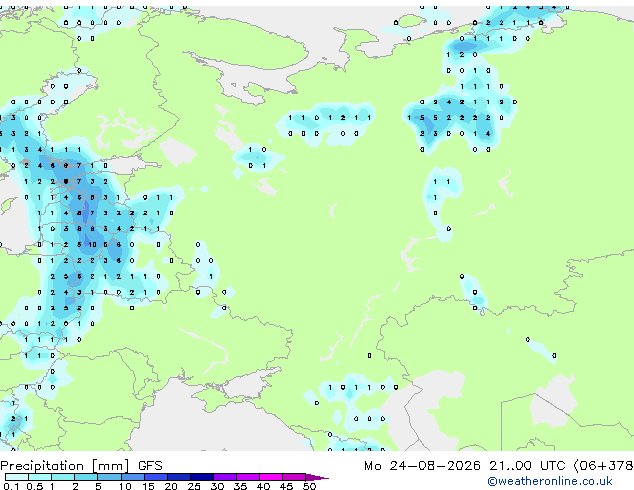Screen dimensions: 634x490
Task: Pick the 40–45 mm magenta legend swatch
Action: (271, 477)
